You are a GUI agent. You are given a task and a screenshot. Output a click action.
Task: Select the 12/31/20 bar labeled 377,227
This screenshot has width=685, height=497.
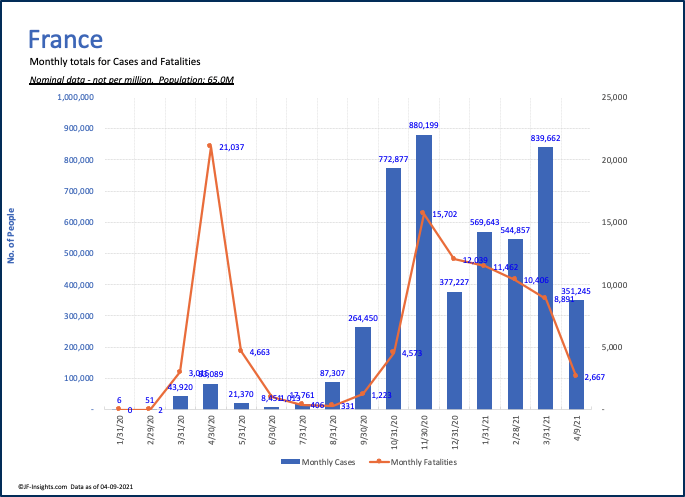point(454,350)
